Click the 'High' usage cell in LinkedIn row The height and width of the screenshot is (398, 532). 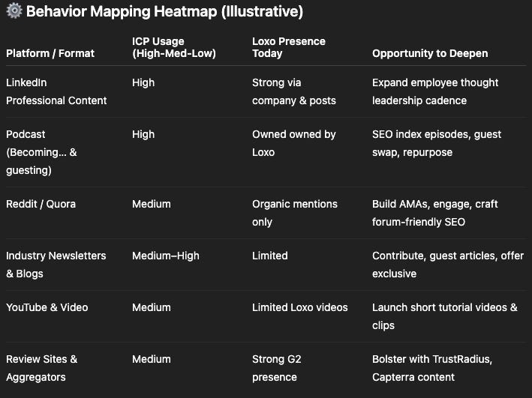[x=143, y=82]
